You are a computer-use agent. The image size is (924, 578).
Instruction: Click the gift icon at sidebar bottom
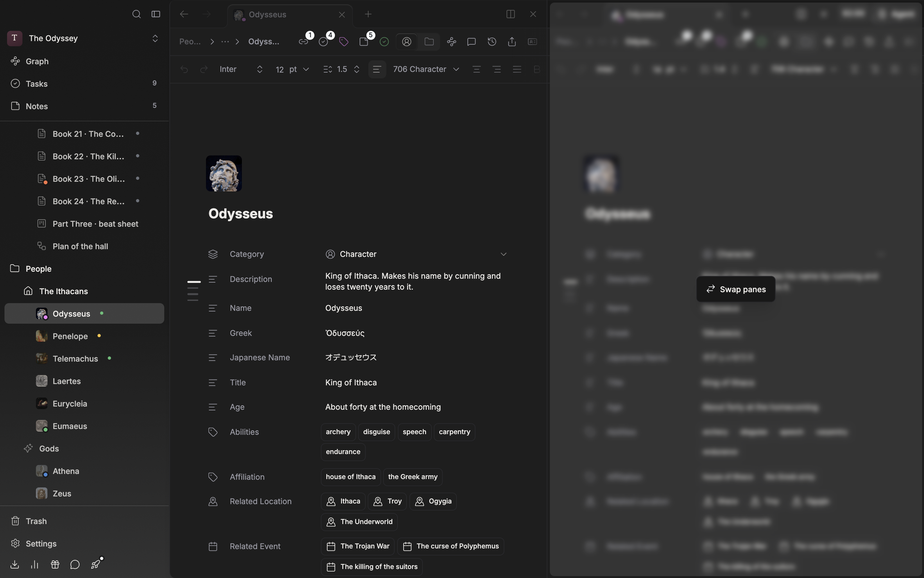[55, 564]
